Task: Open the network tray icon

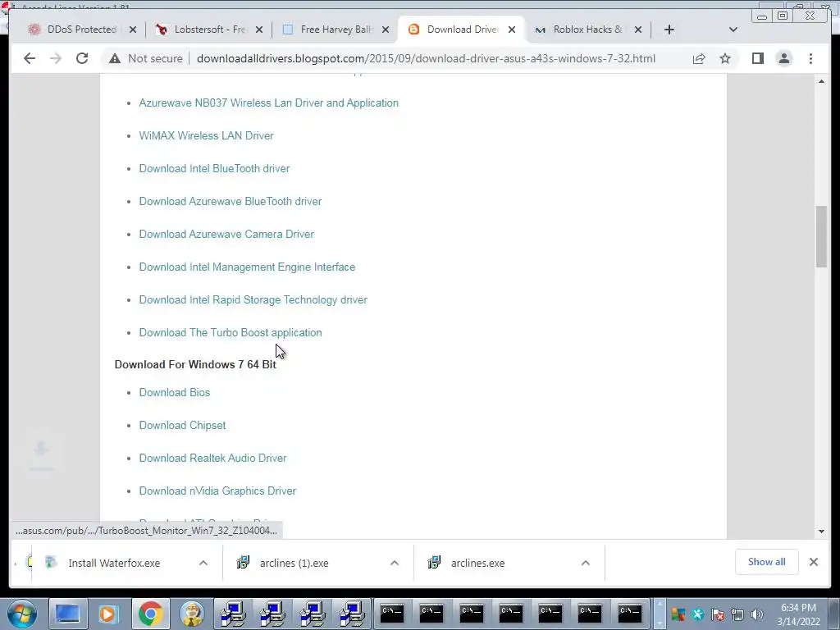Action: [x=737, y=614]
